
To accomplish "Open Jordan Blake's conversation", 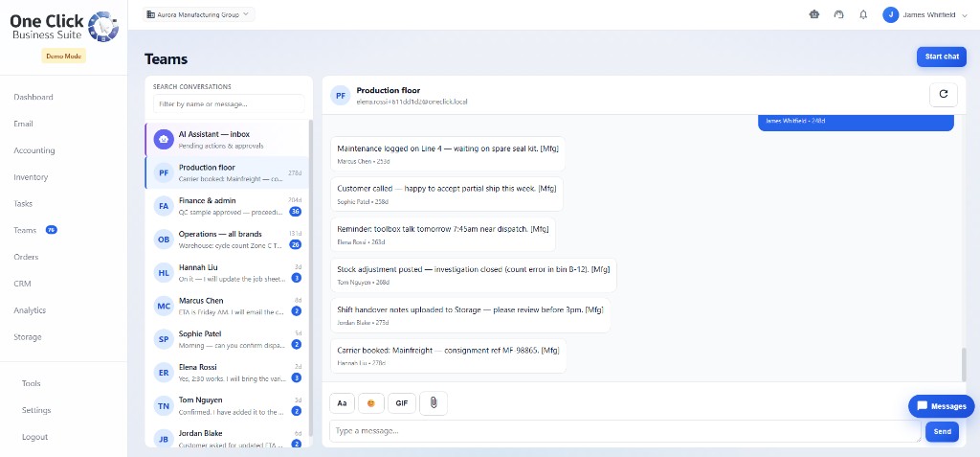I will [227, 437].
